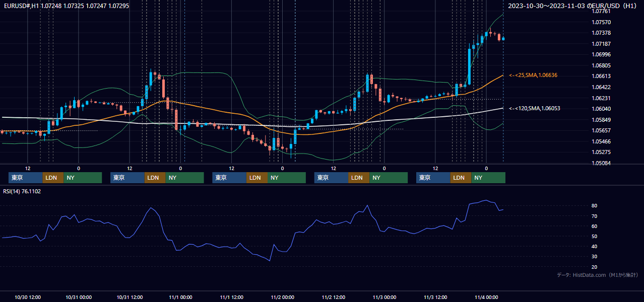
Task: Click price axis value 1.06805
Action: click(x=601, y=65)
